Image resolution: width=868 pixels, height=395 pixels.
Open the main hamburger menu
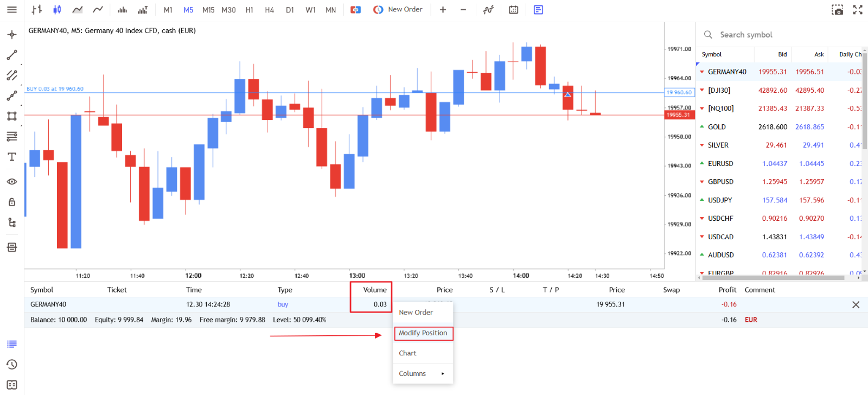[11, 10]
